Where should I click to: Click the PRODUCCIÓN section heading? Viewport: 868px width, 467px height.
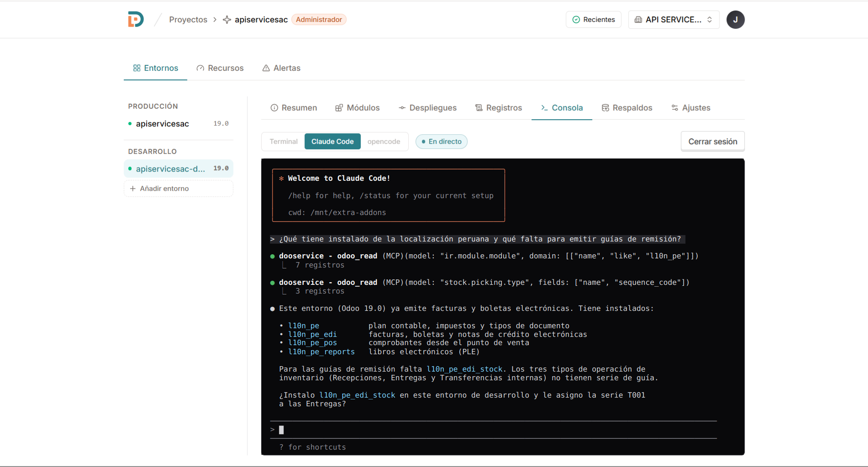coord(153,106)
